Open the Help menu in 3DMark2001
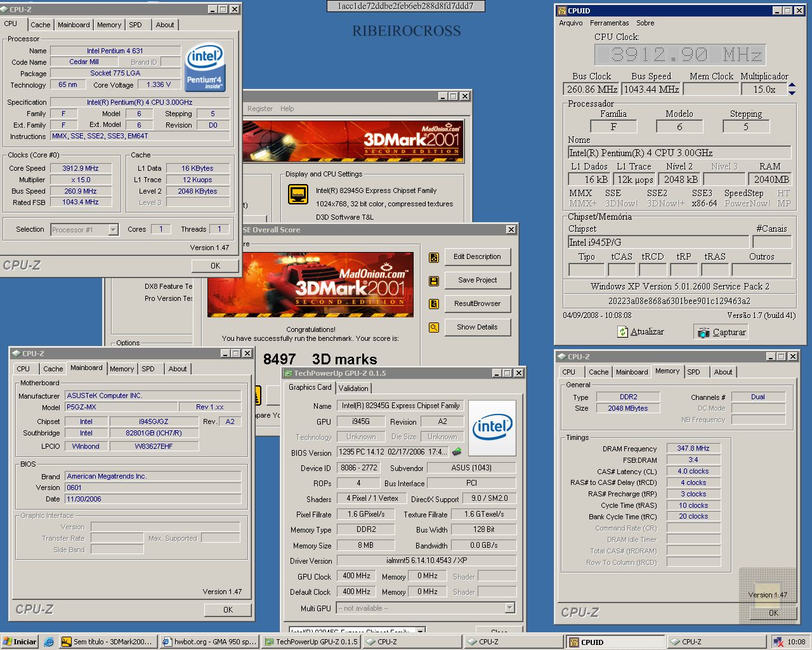The image size is (812, 650). coord(287,109)
